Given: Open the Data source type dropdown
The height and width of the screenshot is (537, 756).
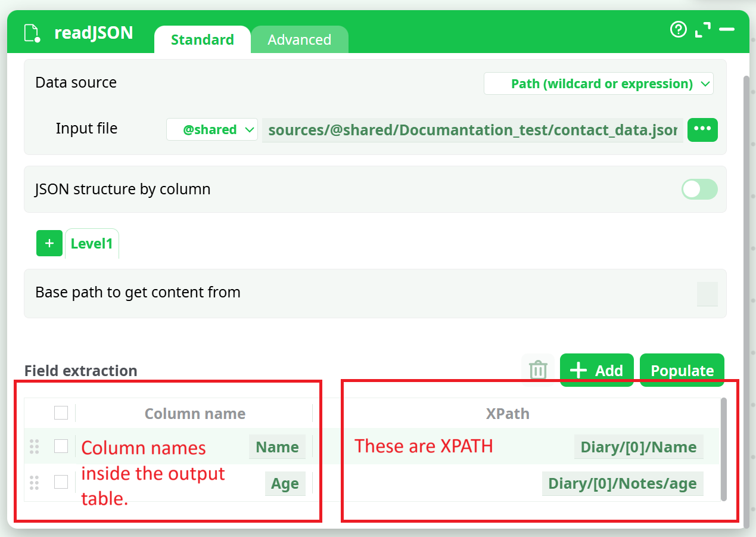Looking at the screenshot, I should [599, 84].
